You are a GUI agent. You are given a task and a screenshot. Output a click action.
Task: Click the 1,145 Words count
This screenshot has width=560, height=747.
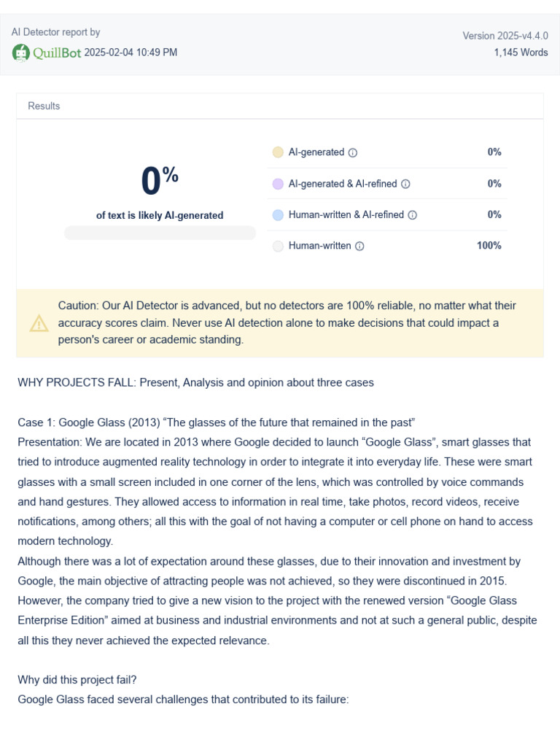pyautogui.click(x=521, y=53)
